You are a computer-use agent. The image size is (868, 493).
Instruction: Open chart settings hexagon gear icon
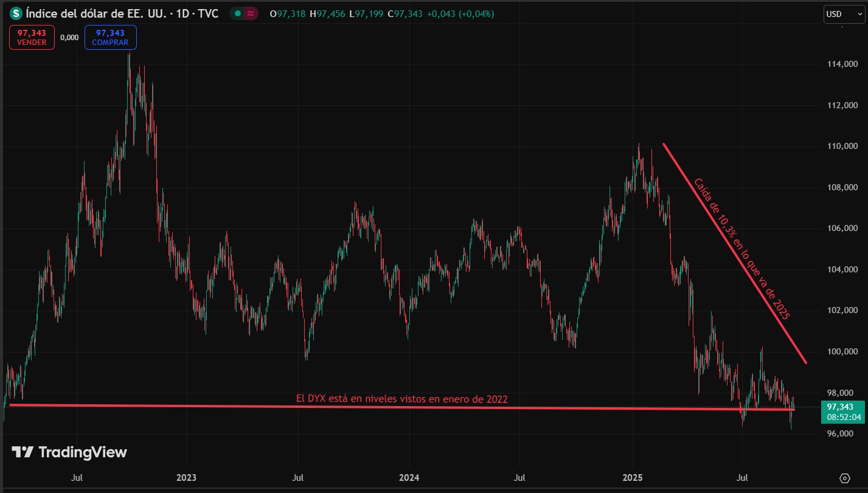pyautogui.click(x=844, y=478)
